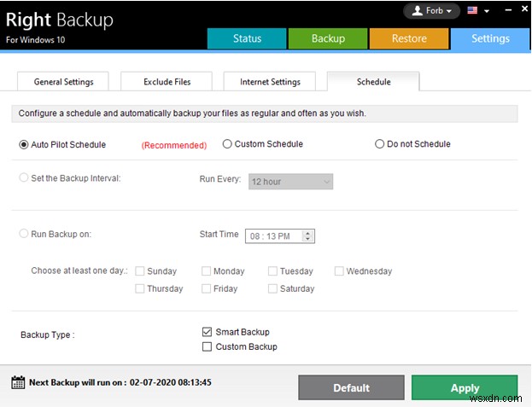Select the Schedule tab
Image resolution: width=532 pixels, height=407 pixels.
[x=373, y=82]
